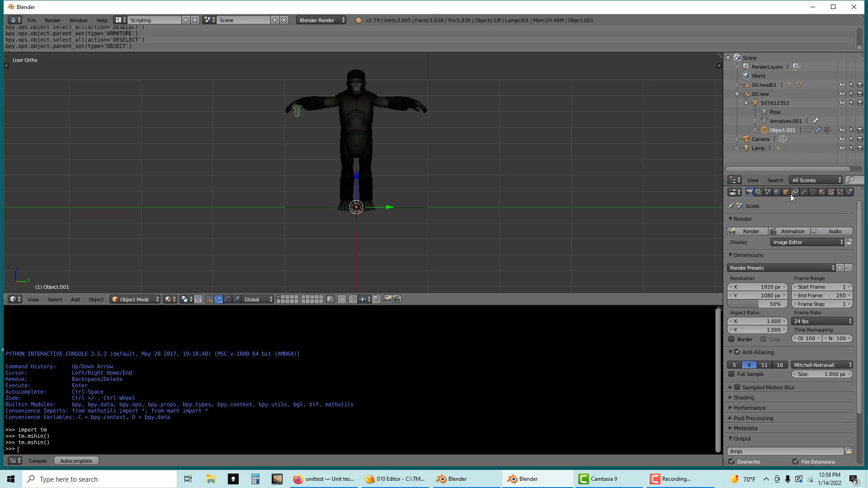Screen dimensions: 868x488
Task: Click the /tmp\ output path field
Action: [785, 451]
